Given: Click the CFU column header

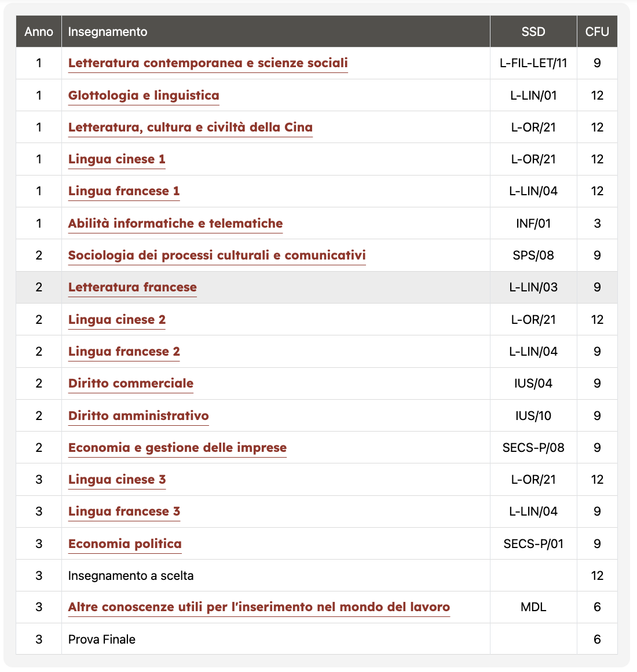Looking at the screenshot, I should pos(596,32).
